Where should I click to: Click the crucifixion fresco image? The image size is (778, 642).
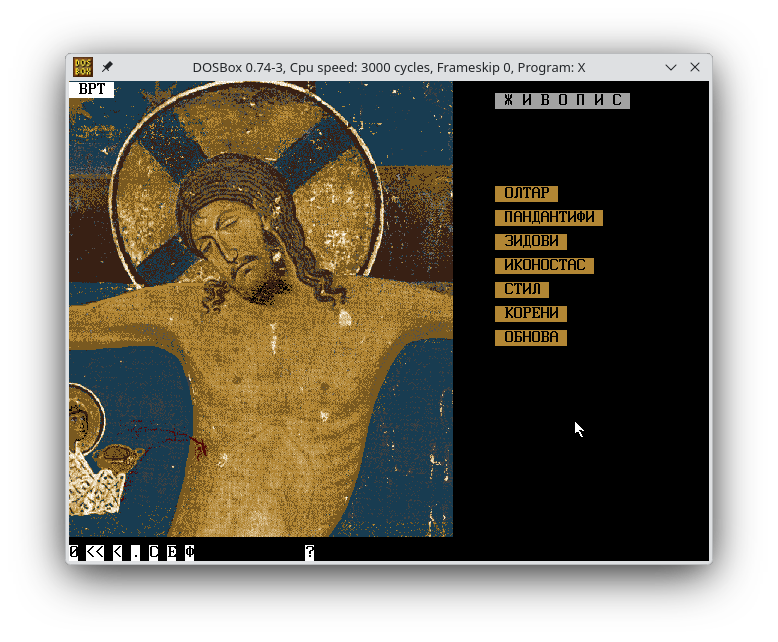click(x=261, y=309)
